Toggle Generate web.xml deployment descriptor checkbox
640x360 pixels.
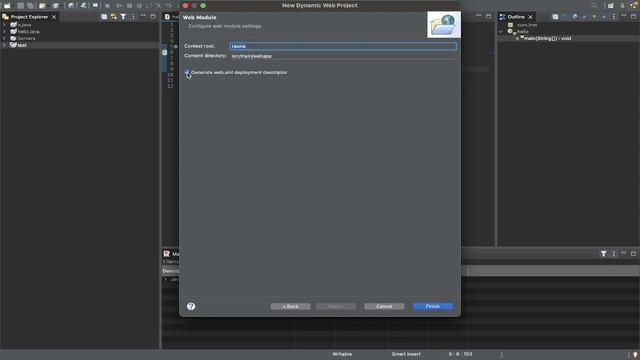click(187, 72)
